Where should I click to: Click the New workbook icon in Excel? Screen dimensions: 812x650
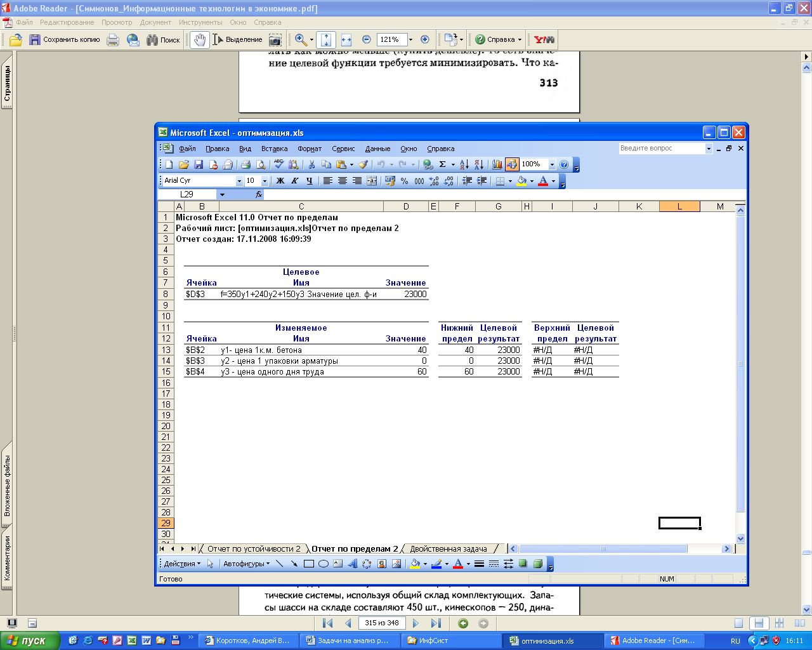(169, 164)
